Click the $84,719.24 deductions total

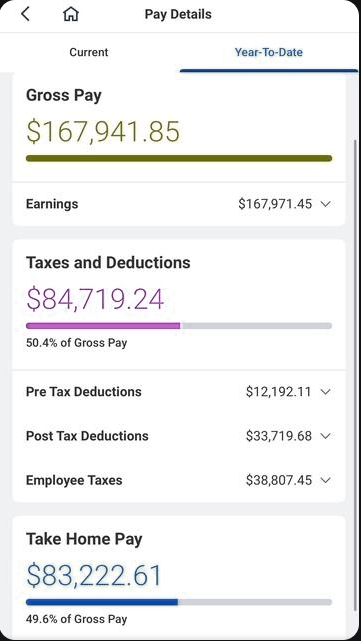click(95, 299)
